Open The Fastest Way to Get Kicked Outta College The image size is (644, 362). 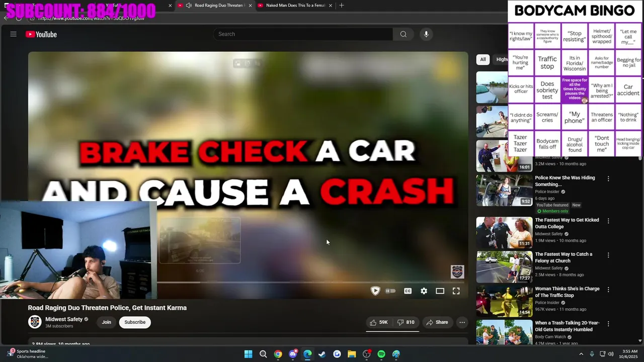click(x=566, y=223)
